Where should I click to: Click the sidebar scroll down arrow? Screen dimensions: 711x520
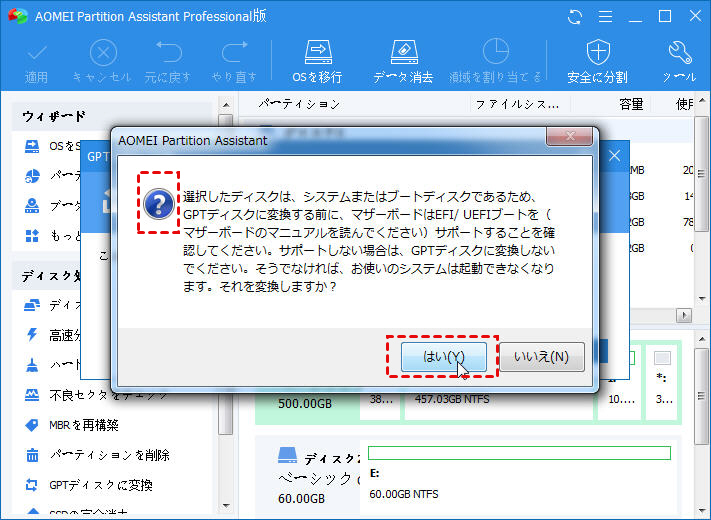226,505
